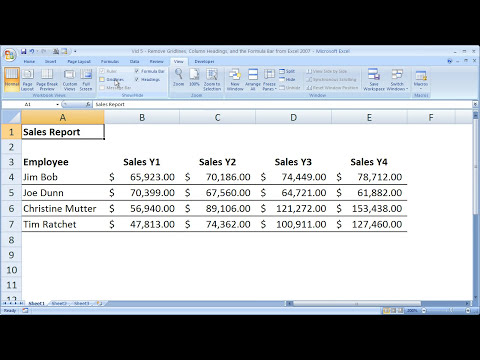
Task: Select row 8 header
Action: [11, 240]
